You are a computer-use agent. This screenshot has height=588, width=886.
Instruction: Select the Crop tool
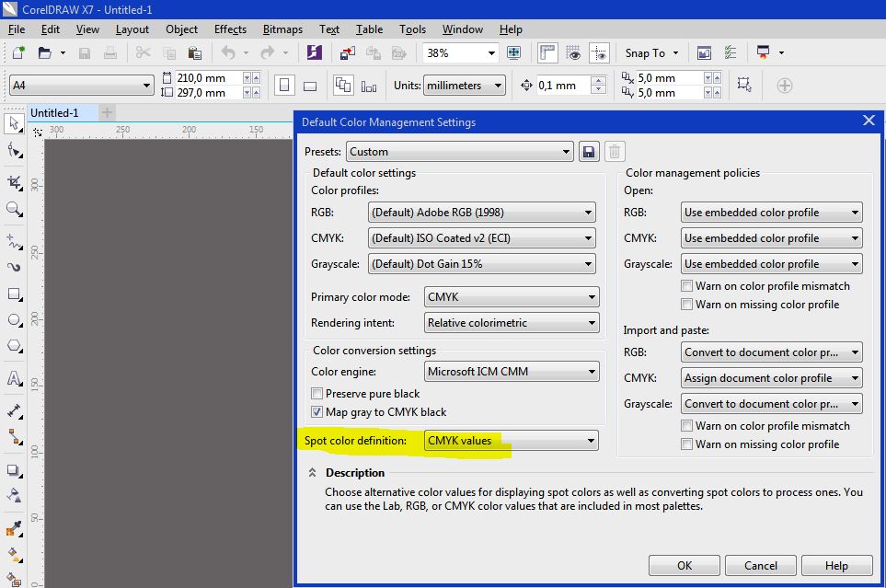14,182
